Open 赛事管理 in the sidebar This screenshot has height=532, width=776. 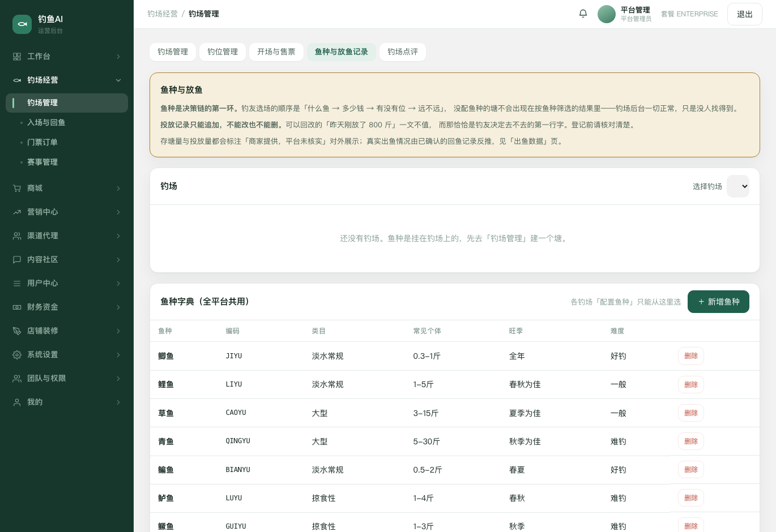[67, 162]
